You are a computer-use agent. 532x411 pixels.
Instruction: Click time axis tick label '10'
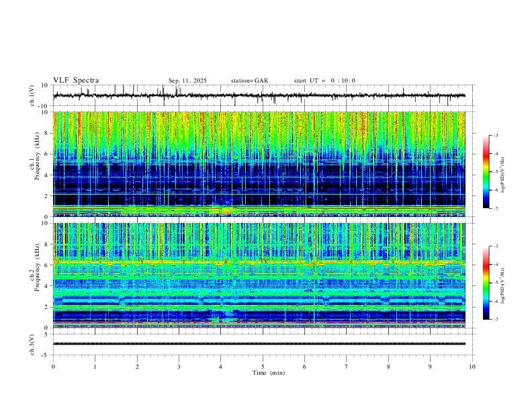click(x=472, y=367)
